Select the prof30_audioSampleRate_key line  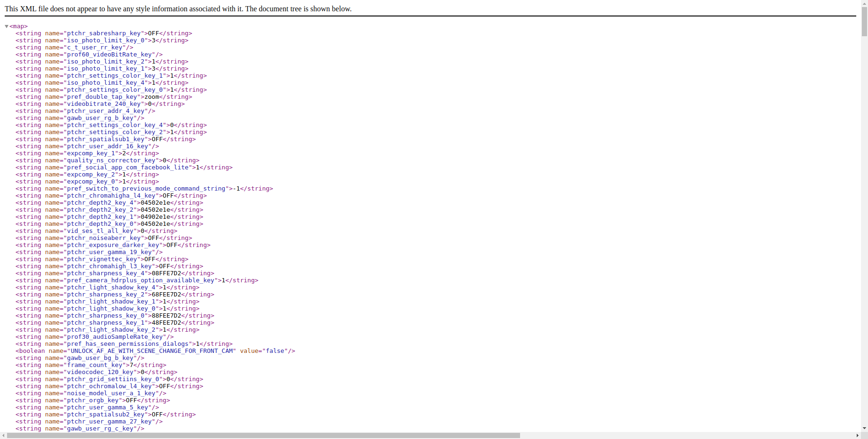pyautogui.click(x=95, y=337)
